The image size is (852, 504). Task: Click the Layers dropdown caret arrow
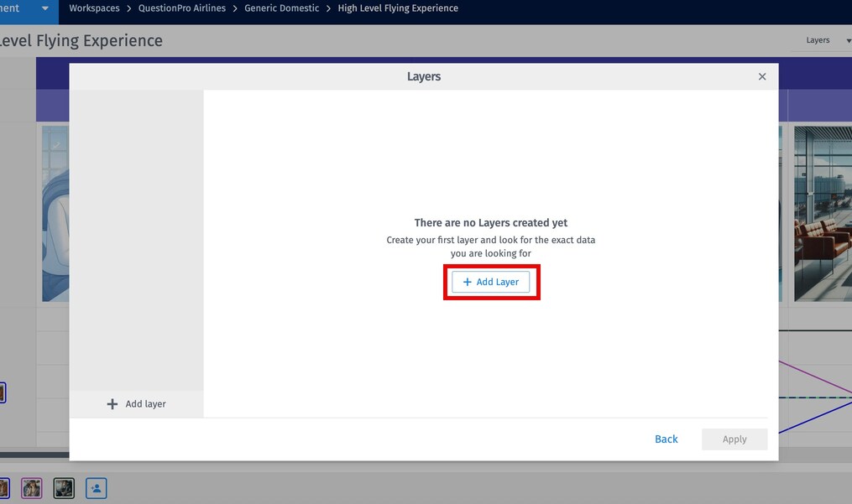(x=848, y=39)
